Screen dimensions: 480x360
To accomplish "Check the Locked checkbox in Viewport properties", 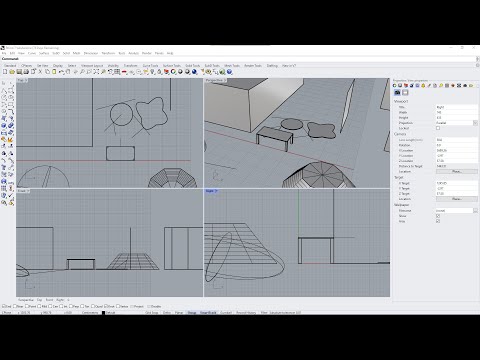I will tap(438, 128).
